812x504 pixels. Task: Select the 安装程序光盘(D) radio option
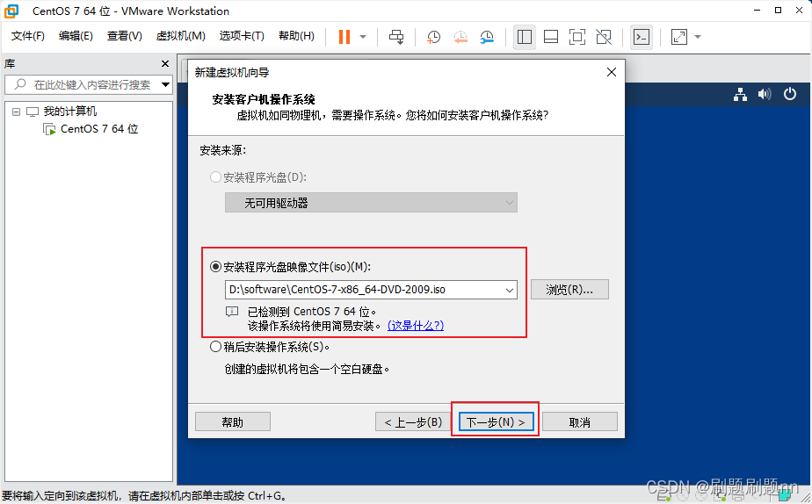pos(215,177)
